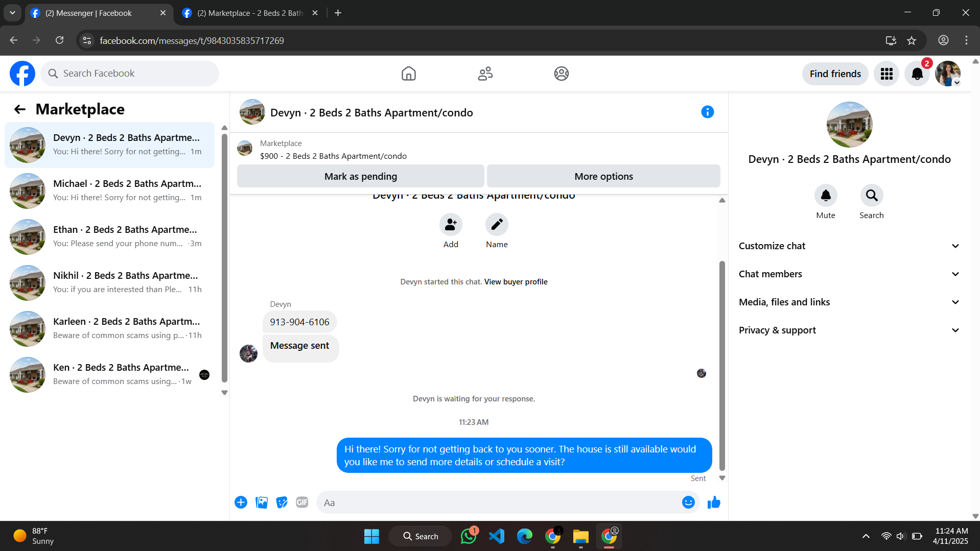
Task: Open the Groups icon in top navigation
Action: [x=561, y=74]
